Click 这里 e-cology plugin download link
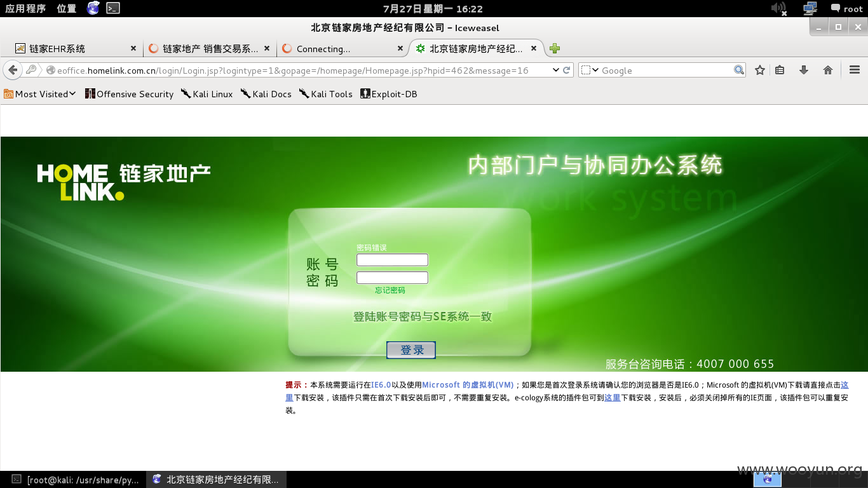The width and height of the screenshot is (868, 488). coord(613,398)
